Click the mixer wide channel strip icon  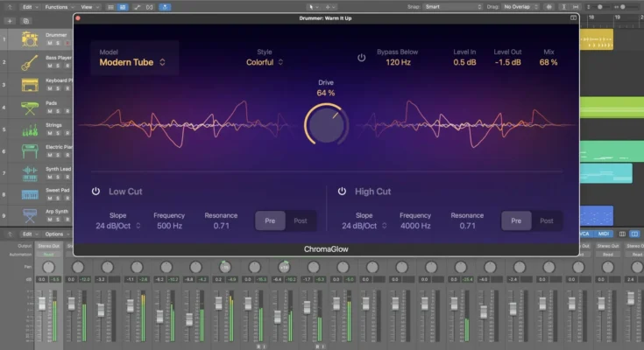pyautogui.click(x=634, y=234)
